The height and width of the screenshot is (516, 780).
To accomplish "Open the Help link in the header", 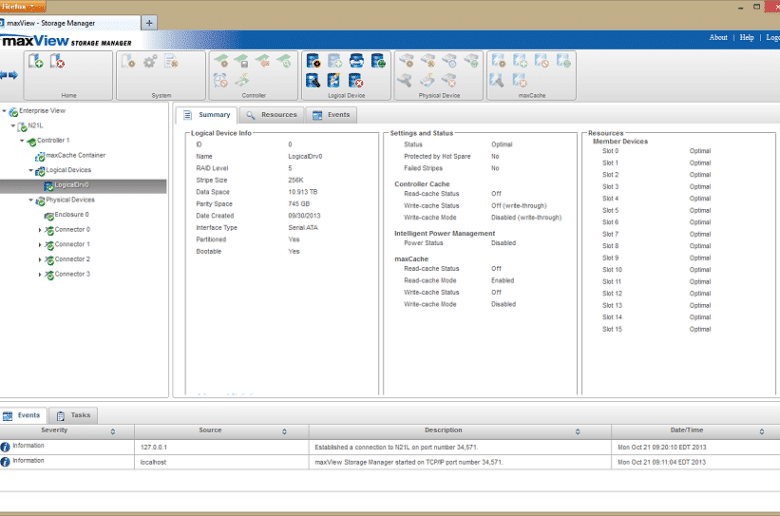I will point(746,37).
